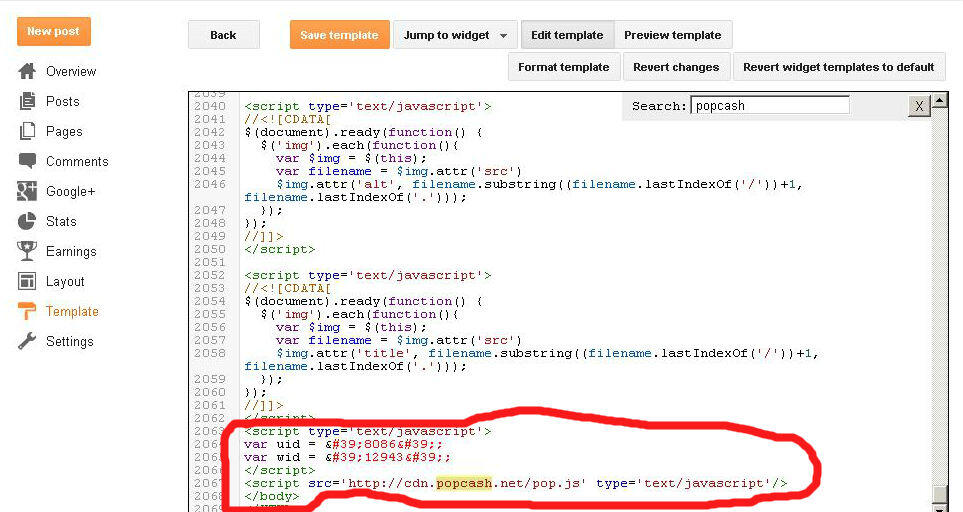Screen dimensions: 963x512
Task: Click the Google+ sidebar icon
Action: click(27, 192)
